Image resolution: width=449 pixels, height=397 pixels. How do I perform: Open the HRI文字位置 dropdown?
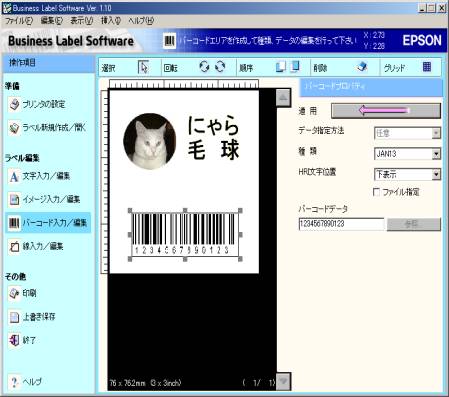[436, 174]
